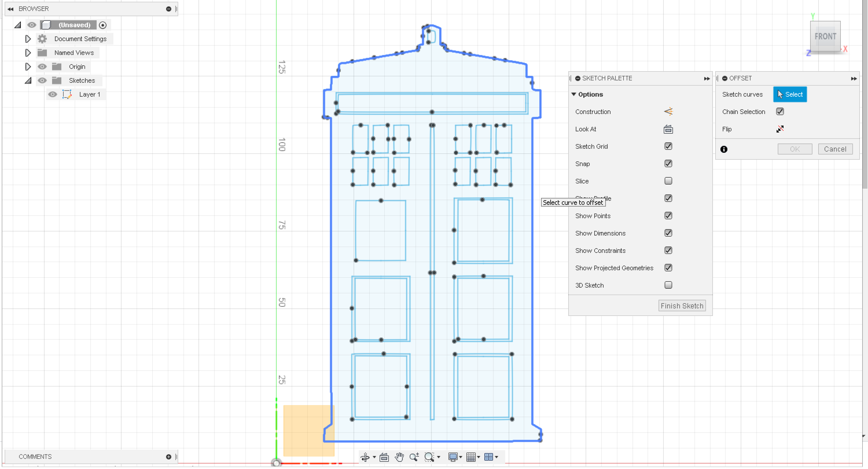Screen dimensions: 868x469
Task: Open the COMMENTS panel at the bottom
Action: click(35, 457)
